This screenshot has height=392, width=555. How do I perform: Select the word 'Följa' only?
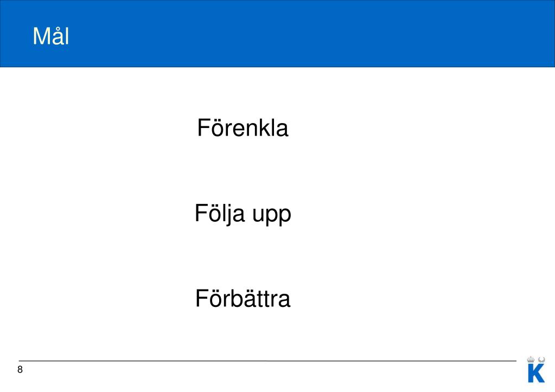coord(220,214)
